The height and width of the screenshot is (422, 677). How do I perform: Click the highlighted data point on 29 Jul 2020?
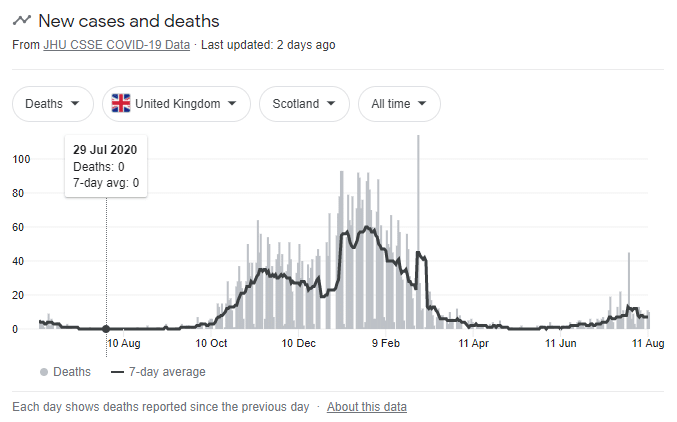(x=106, y=329)
